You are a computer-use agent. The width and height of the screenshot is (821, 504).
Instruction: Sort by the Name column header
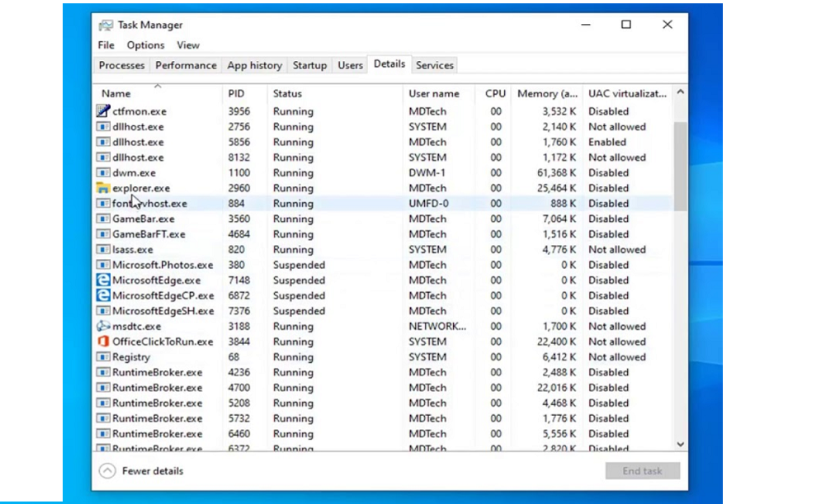[158, 93]
